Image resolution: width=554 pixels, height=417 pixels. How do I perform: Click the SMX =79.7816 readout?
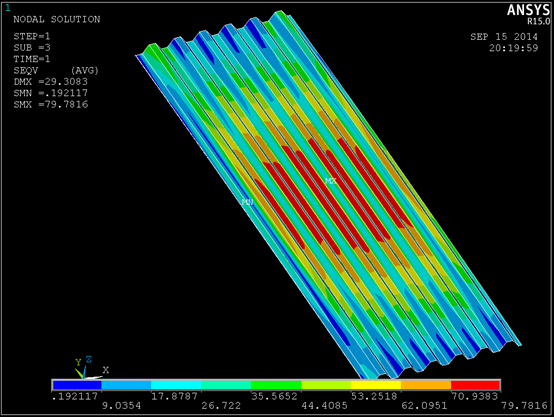(x=51, y=105)
